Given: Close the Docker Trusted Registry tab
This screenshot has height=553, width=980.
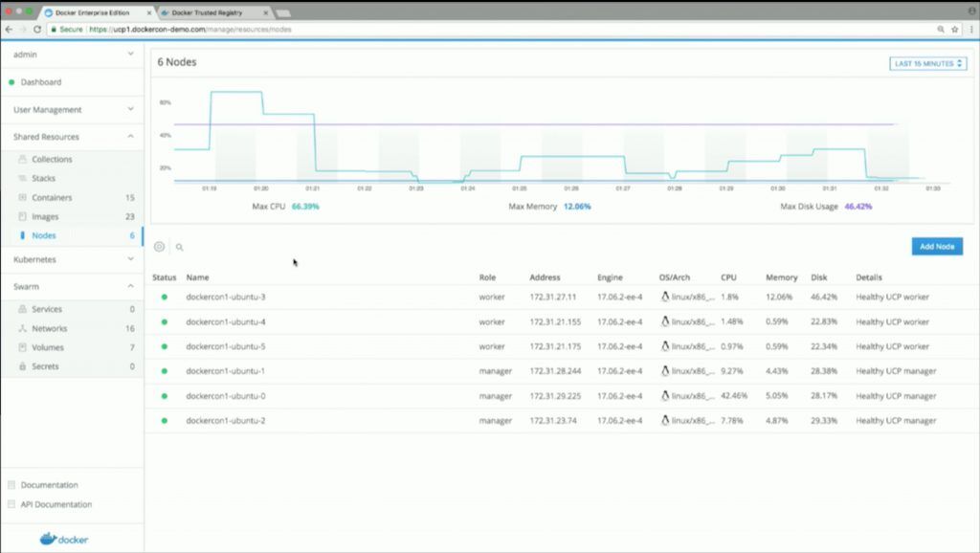Looking at the screenshot, I should tap(266, 12).
